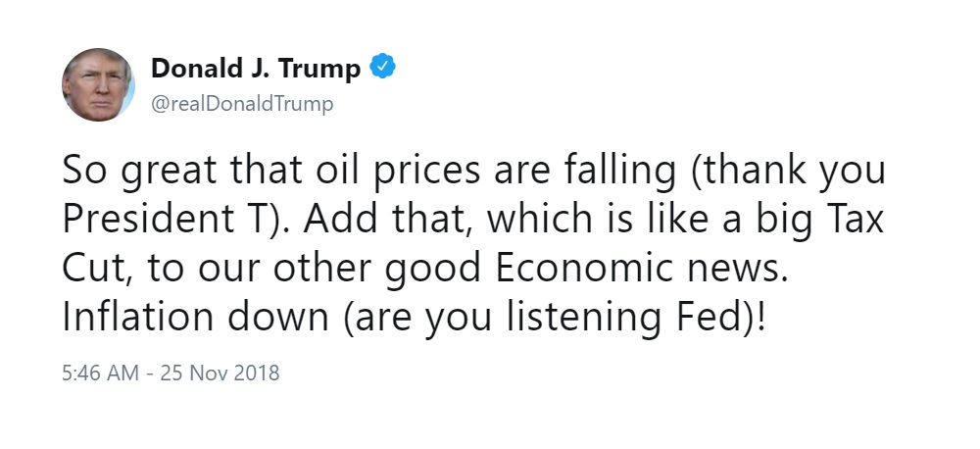Click the word 'listening' in the tweet

pyautogui.click(x=583, y=319)
